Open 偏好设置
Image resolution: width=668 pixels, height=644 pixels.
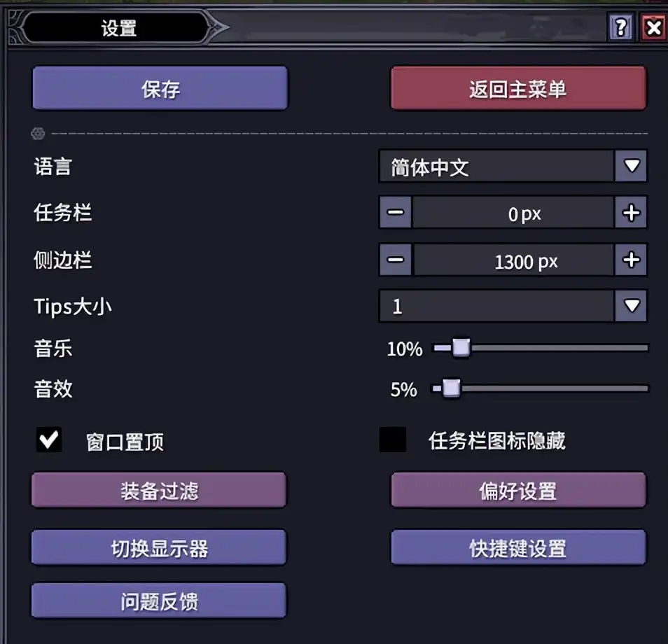click(x=518, y=490)
